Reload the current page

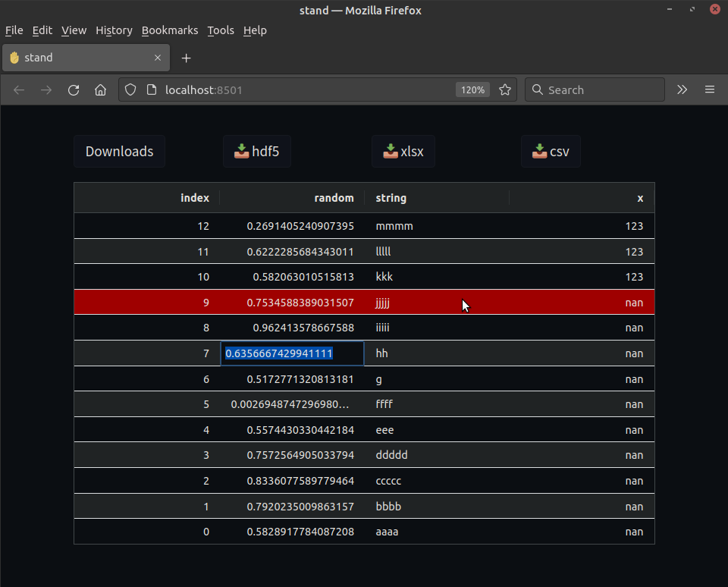click(74, 90)
